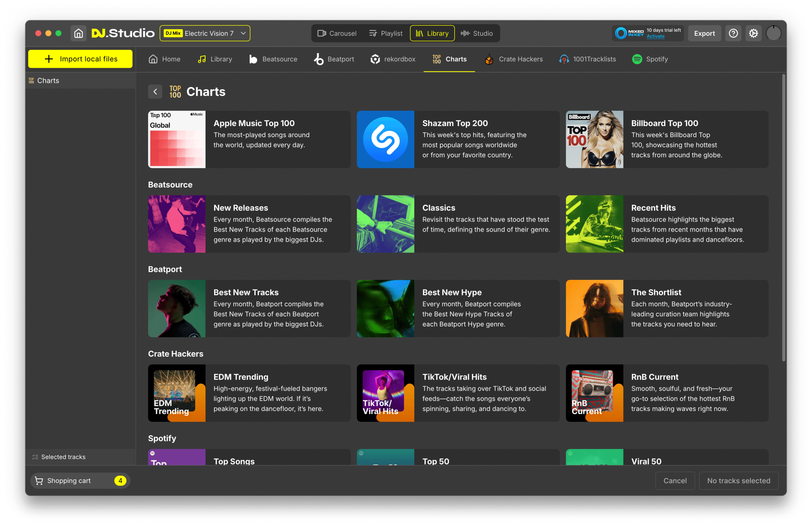Open the Crate Hackers tab
Image resolution: width=812 pixels, height=526 pixels.
click(514, 59)
